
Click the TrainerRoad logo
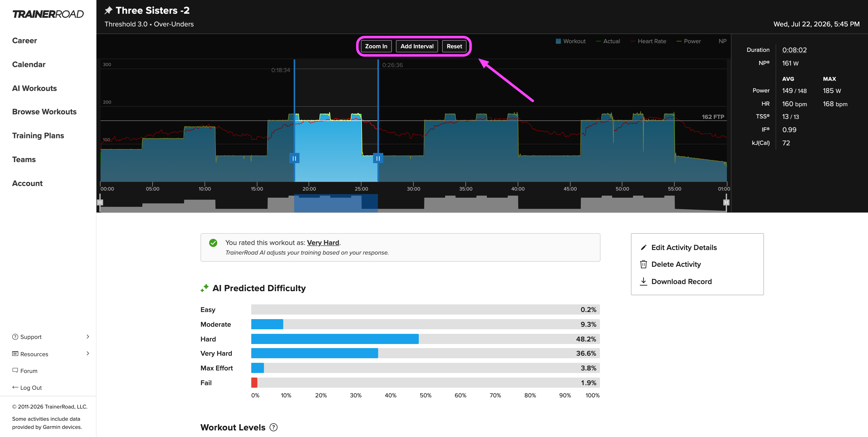point(48,14)
